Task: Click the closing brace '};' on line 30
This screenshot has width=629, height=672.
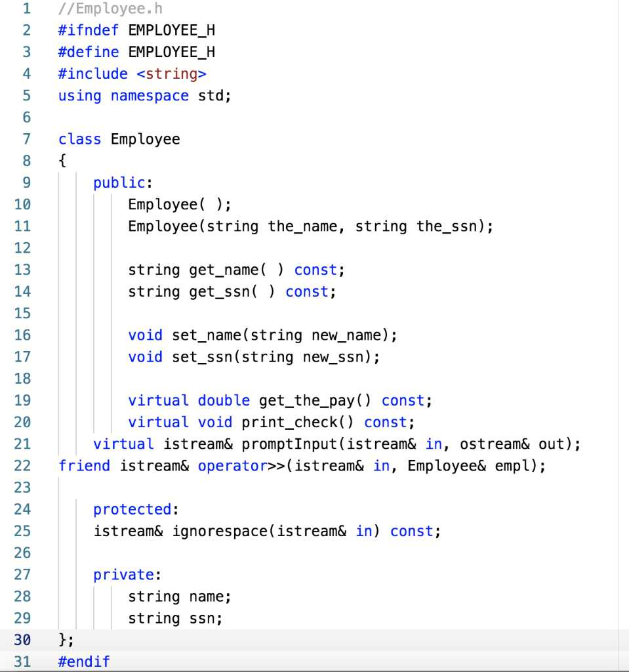Action: pos(66,640)
